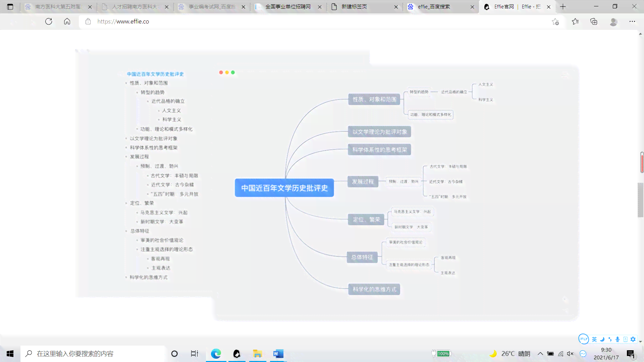644x362 pixels.
Task: Add this page to favorites
Action: (555, 22)
